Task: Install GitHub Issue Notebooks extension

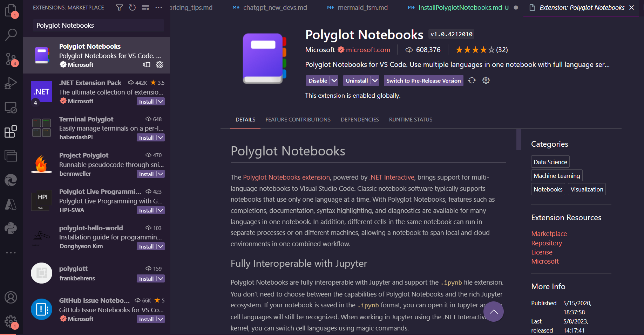Action: click(146, 319)
